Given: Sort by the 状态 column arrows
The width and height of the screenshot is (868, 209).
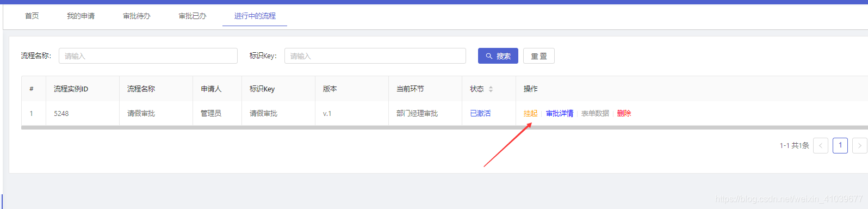Looking at the screenshot, I should 491,89.
